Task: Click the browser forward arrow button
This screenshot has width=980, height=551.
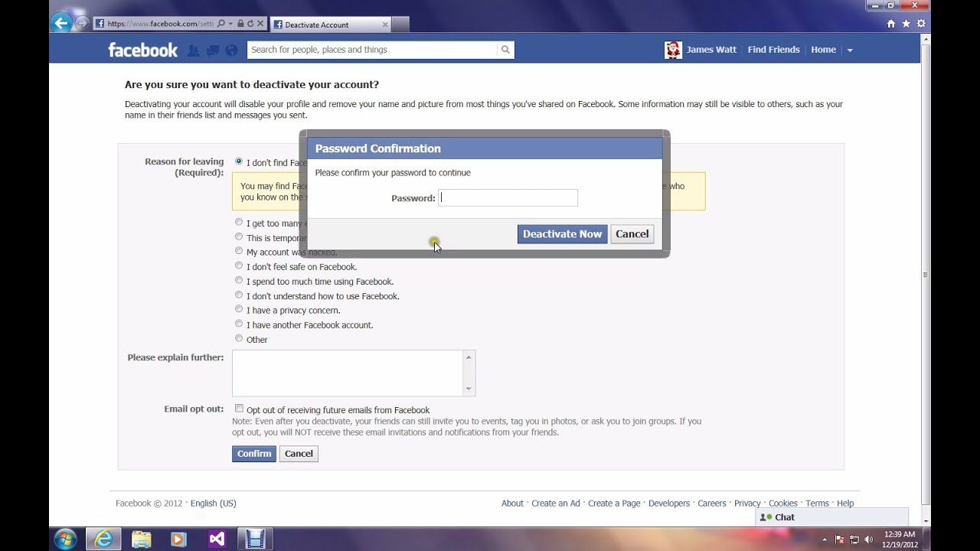Action: click(82, 23)
